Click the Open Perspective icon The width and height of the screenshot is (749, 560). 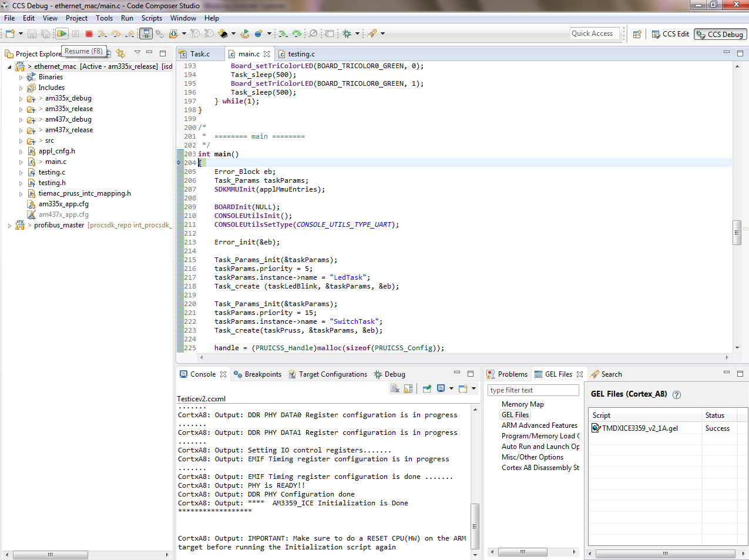(x=637, y=34)
